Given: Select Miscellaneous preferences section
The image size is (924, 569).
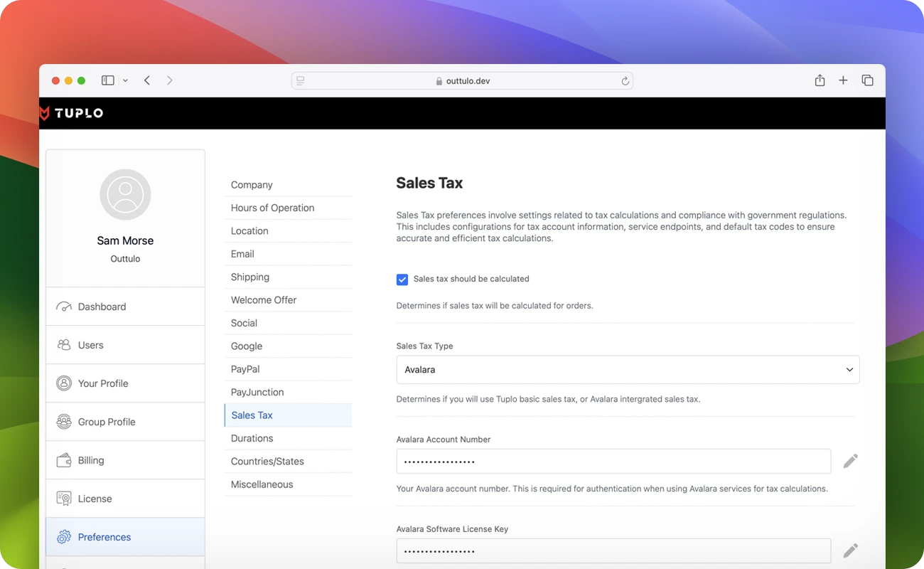Looking at the screenshot, I should coord(288,484).
